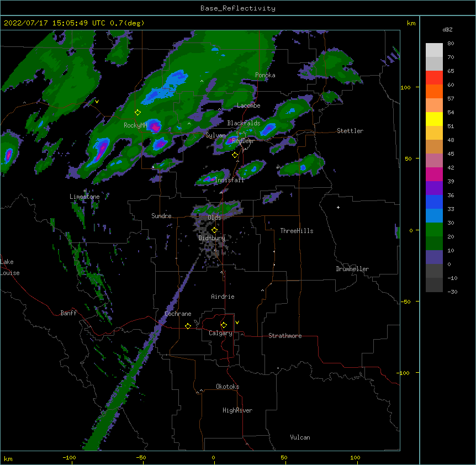476x465 pixels.
Task: Click the km unit label at top right
Action: coord(411,23)
